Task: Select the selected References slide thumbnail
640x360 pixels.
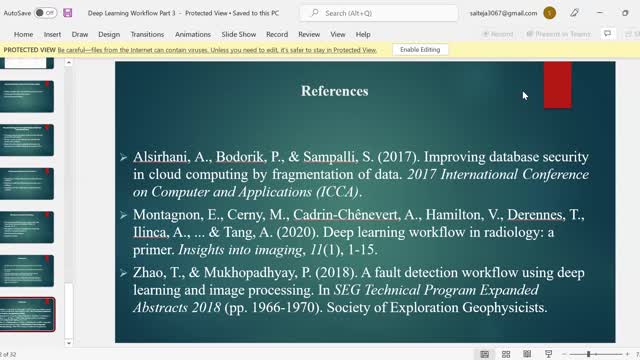Action: coord(27,314)
